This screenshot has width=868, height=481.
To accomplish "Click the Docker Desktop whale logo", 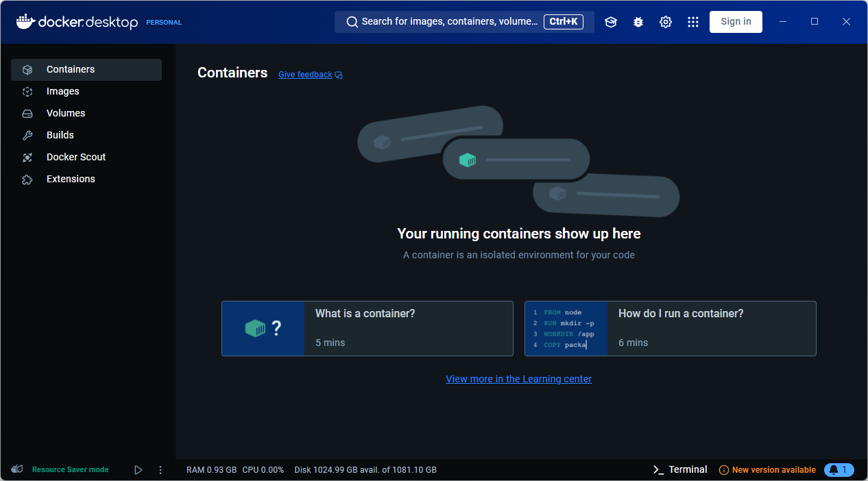I will (x=25, y=21).
